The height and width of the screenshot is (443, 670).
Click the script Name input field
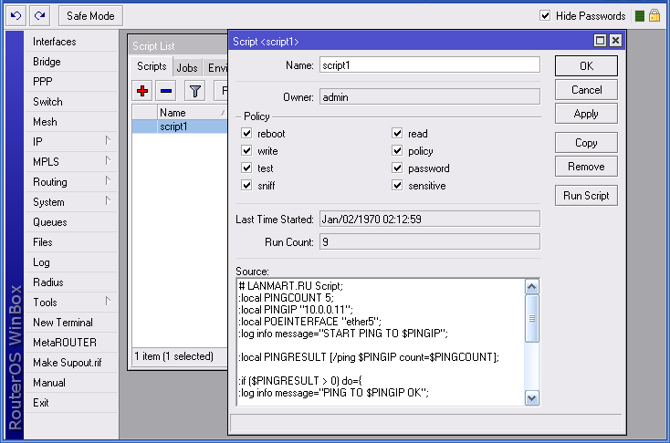(x=428, y=65)
